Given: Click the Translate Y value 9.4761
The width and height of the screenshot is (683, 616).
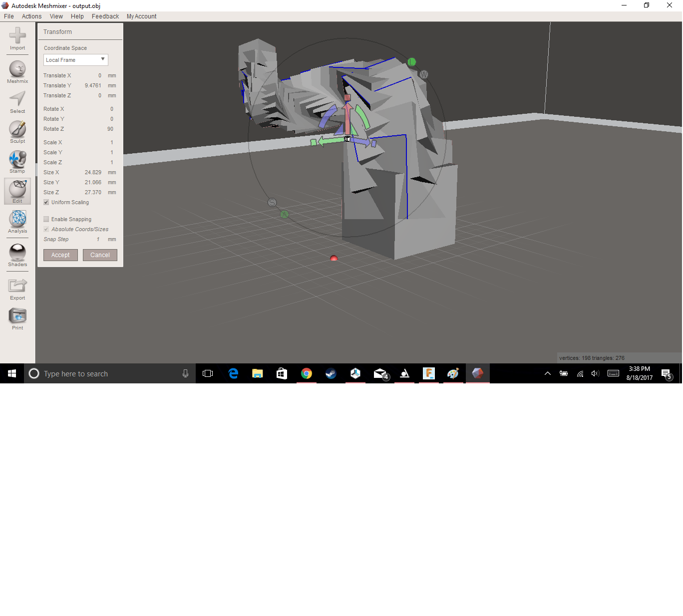Looking at the screenshot, I should coord(93,85).
